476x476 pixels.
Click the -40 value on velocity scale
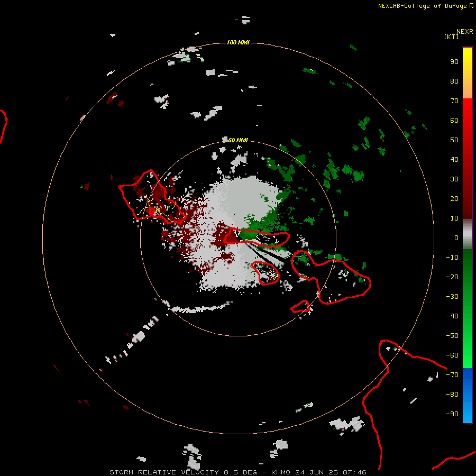[452, 316]
